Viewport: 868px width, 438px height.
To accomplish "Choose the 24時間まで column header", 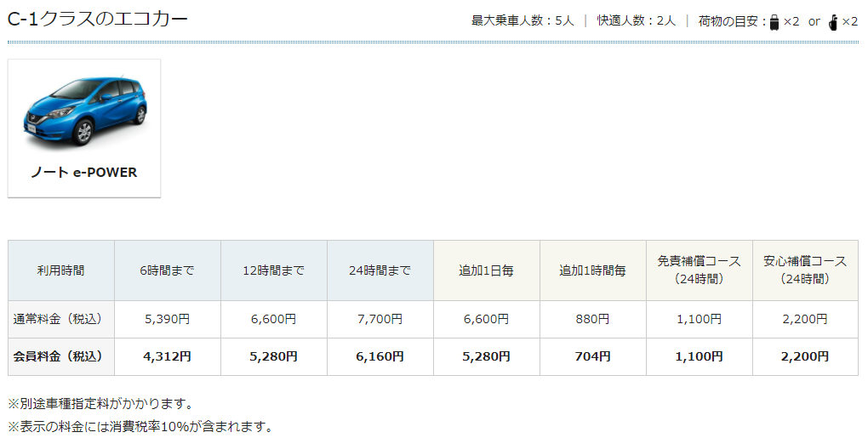I will [x=380, y=270].
